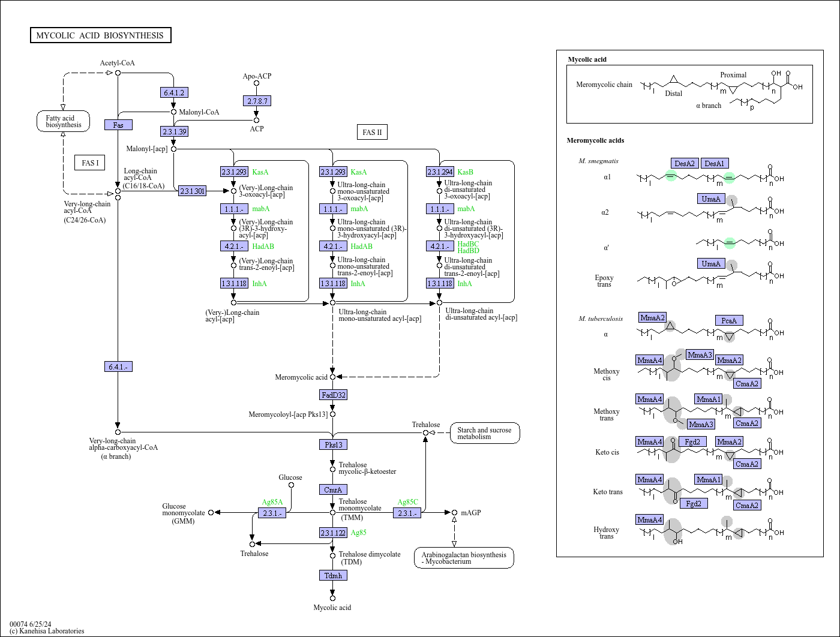Image resolution: width=840 pixels, height=637 pixels.
Task: Click the FAS I label
Action: pos(89,162)
